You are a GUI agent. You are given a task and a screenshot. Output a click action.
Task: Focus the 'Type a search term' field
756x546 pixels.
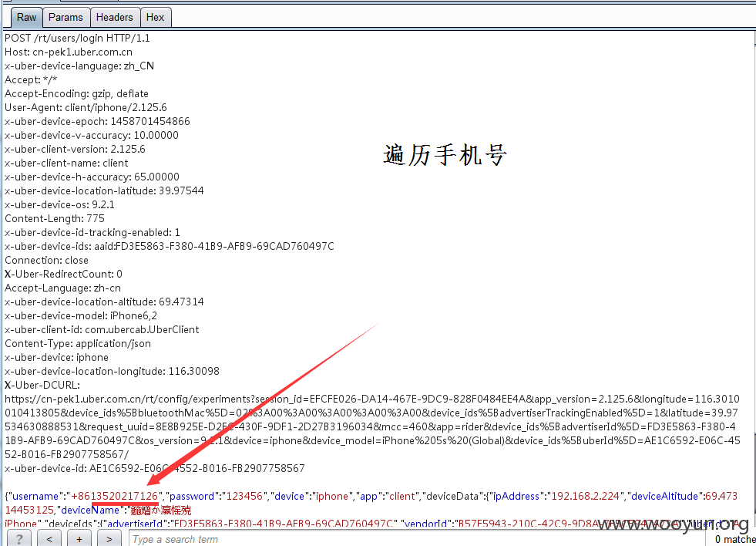click(x=417, y=539)
